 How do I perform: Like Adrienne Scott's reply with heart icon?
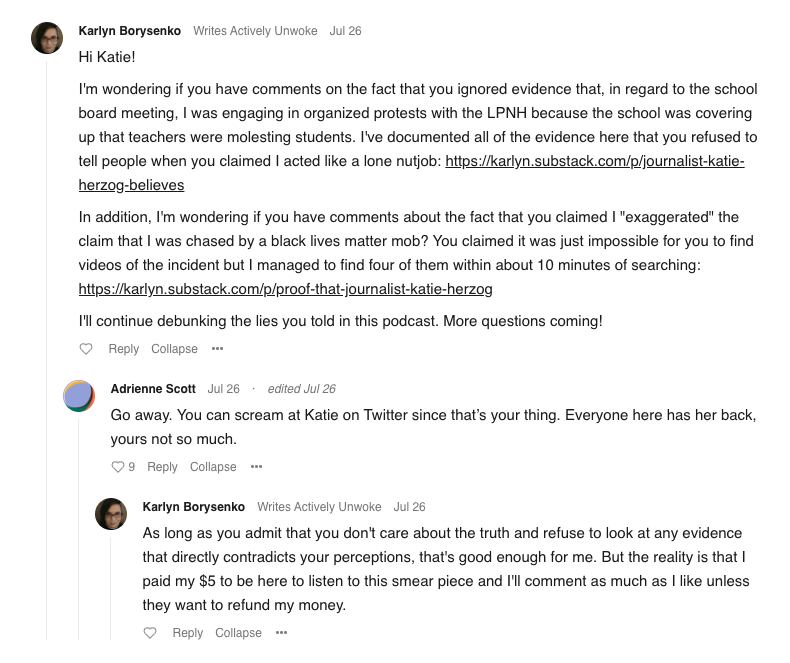click(x=117, y=467)
